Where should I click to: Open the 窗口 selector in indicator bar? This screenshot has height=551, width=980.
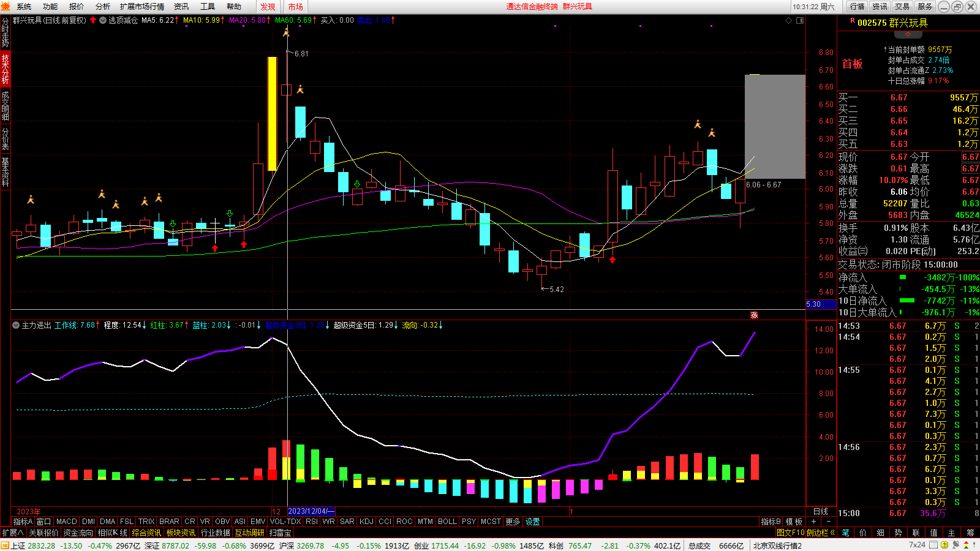[x=43, y=522]
